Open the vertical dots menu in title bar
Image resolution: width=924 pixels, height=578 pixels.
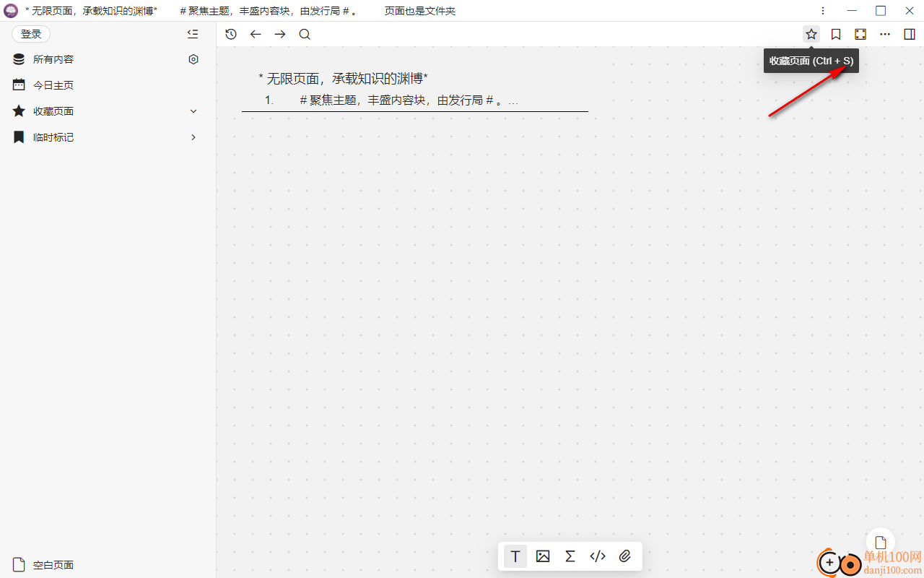pos(823,11)
